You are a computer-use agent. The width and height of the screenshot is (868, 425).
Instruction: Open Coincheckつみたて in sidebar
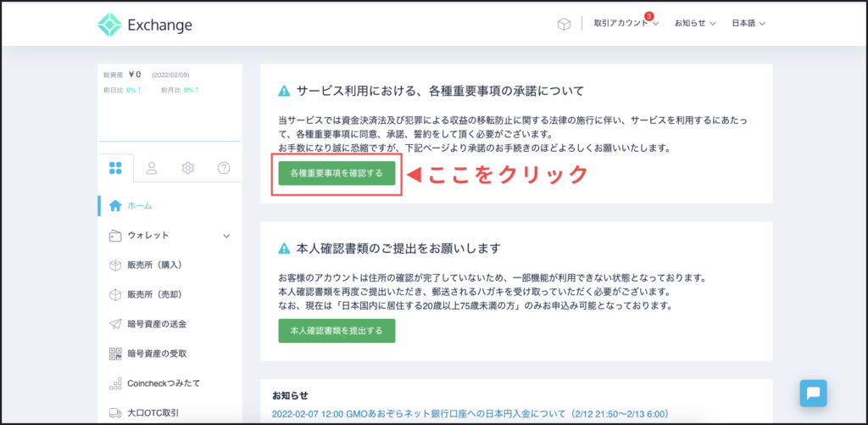(163, 383)
